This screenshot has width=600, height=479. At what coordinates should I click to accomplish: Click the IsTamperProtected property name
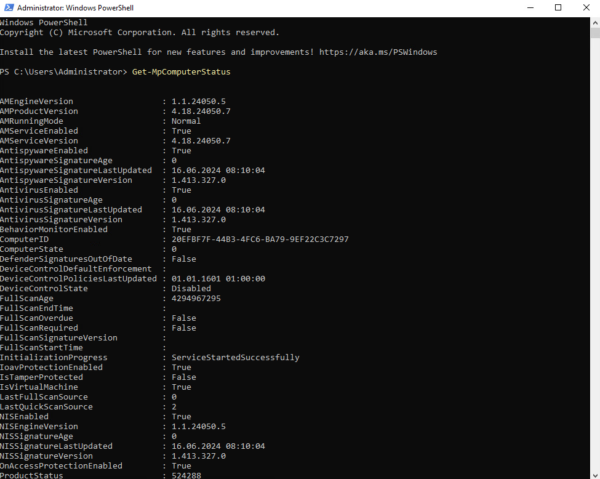(42, 377)
